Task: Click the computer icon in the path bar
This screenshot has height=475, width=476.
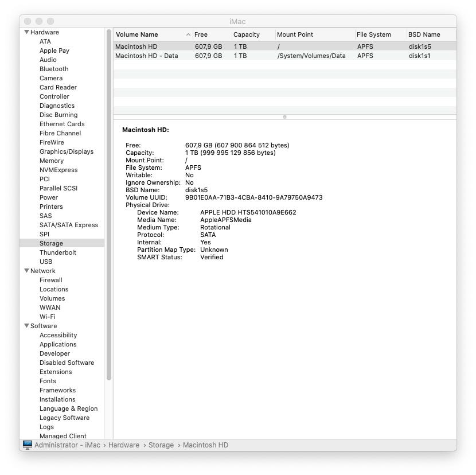Action: [x=28, y=445]
